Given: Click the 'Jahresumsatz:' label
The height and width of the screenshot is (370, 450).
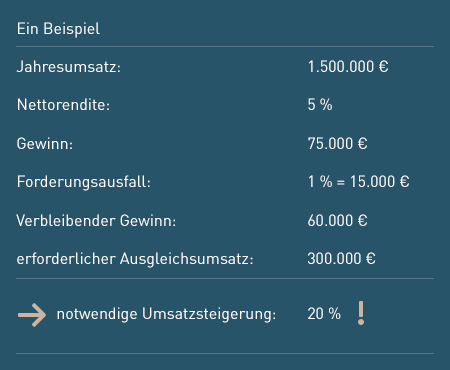Looking at the screenshot, I should tap(69, 67).
